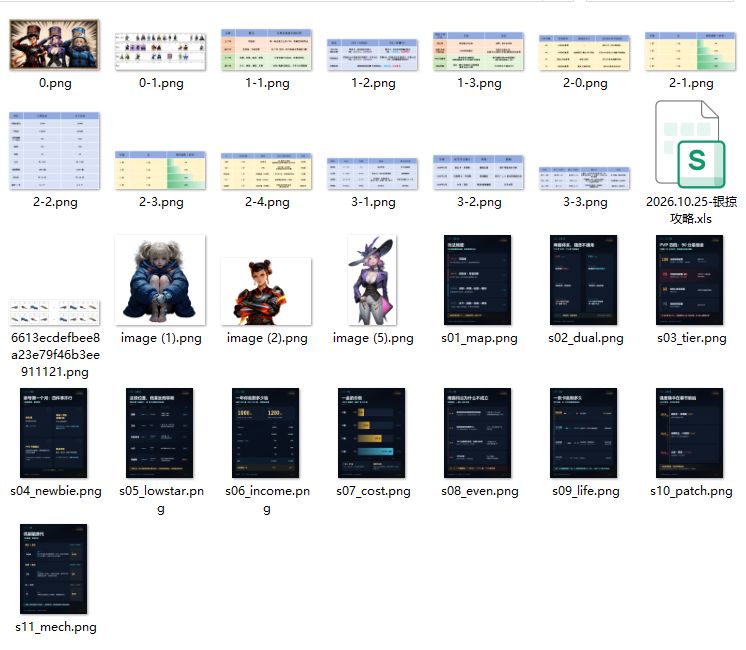
Task: Select the 0-1.png file thumbnail
Action: pos(161,51)
